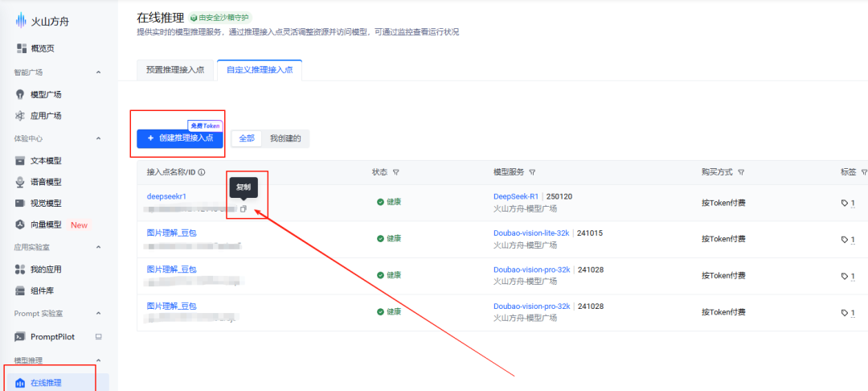
Task: Click the info icon next to 接入点名称/ID
Action: [x=202, y=172]
